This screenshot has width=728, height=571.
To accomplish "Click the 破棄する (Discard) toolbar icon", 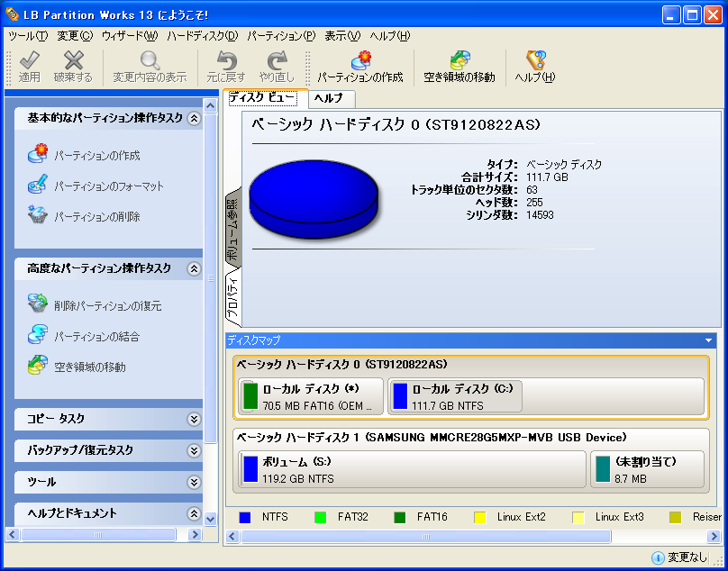I will tap(72, 63).
